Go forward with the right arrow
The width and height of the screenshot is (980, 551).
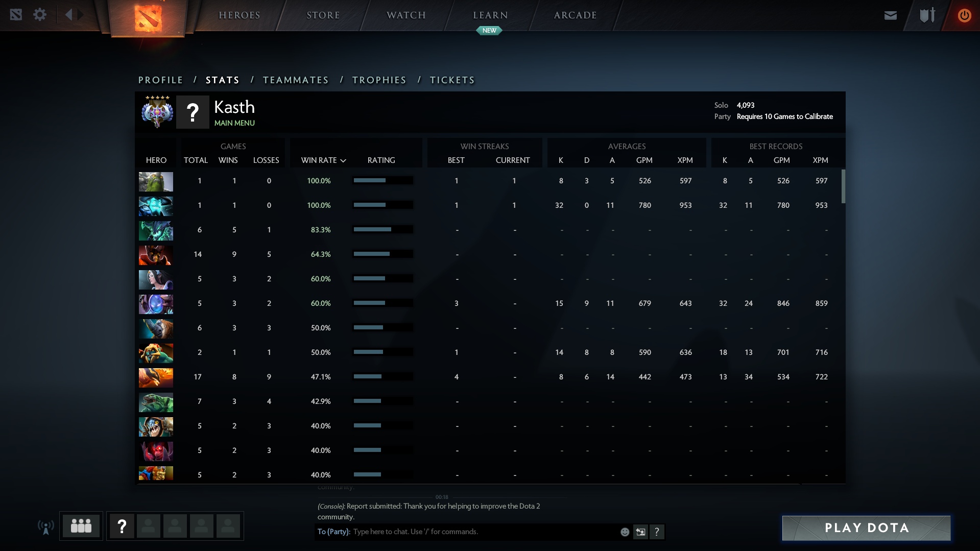coord(81,14)
